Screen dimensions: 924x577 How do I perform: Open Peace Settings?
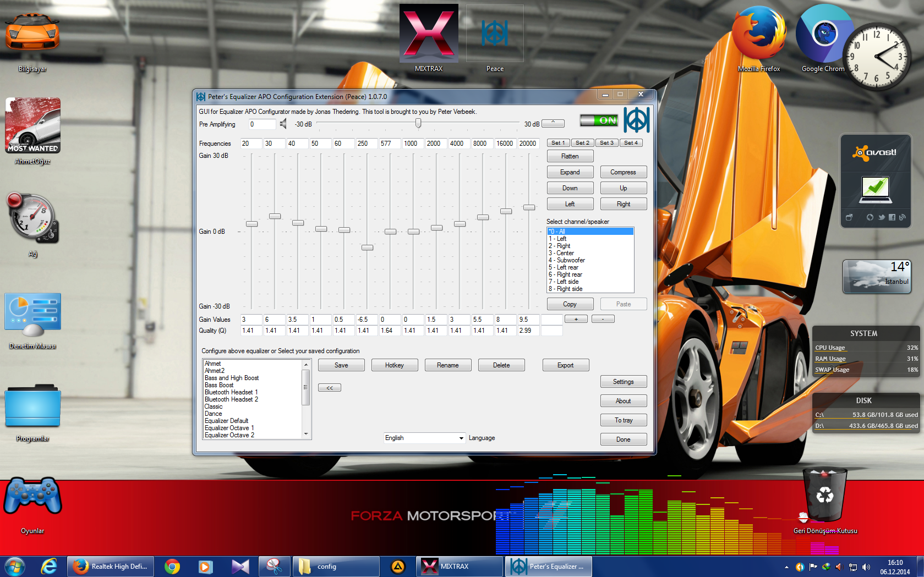point(624,382)
